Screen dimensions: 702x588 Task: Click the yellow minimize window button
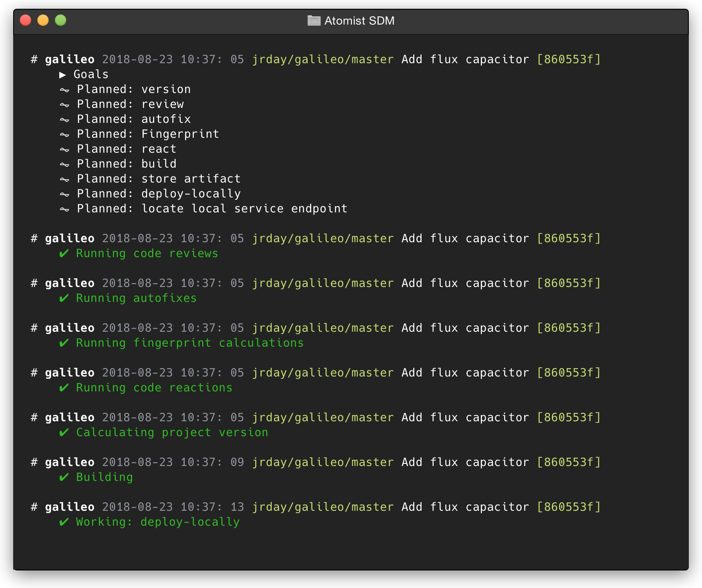[43, 20]
